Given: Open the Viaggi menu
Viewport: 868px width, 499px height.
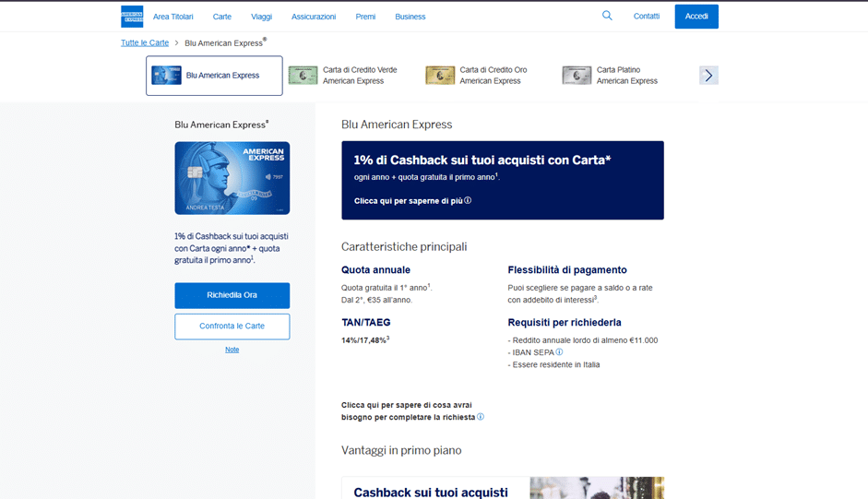Looking at the screenshot, I should pyautogui.click(x=261, y=17).
